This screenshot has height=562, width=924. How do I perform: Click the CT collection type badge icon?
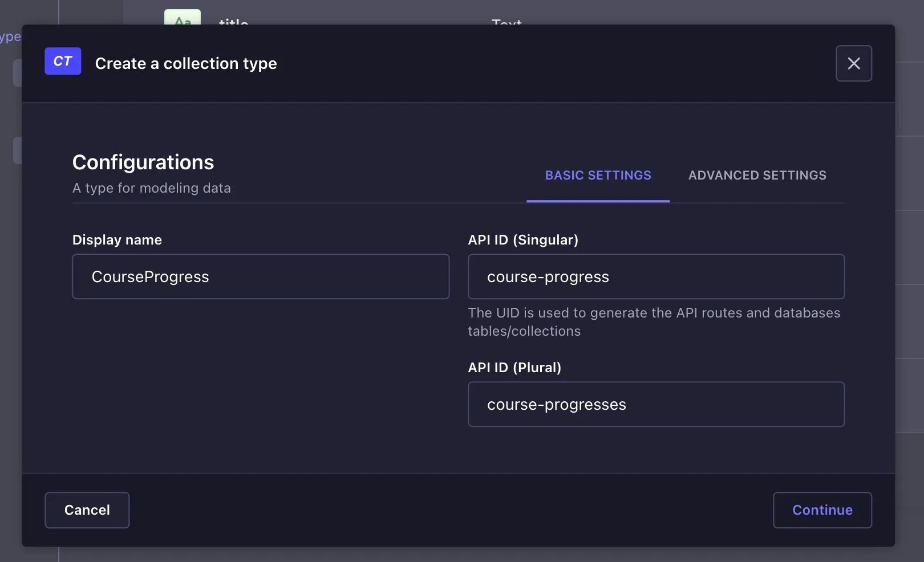pyautogui.click(x=63, y=61)
